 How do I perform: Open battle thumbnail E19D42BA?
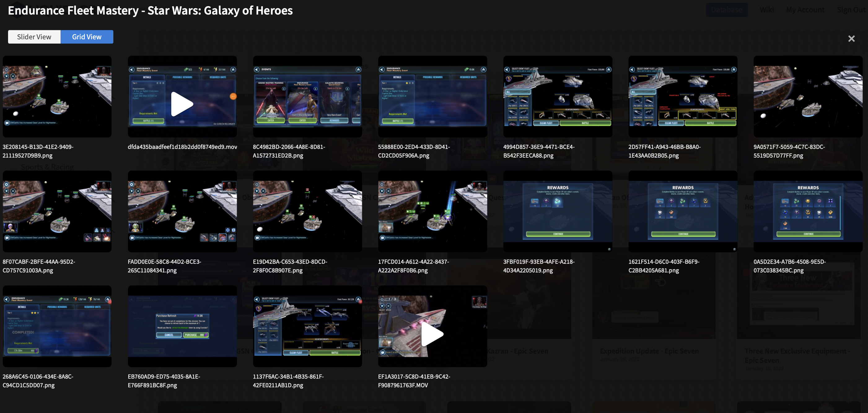pyautogui.click(x=307, y=211)
